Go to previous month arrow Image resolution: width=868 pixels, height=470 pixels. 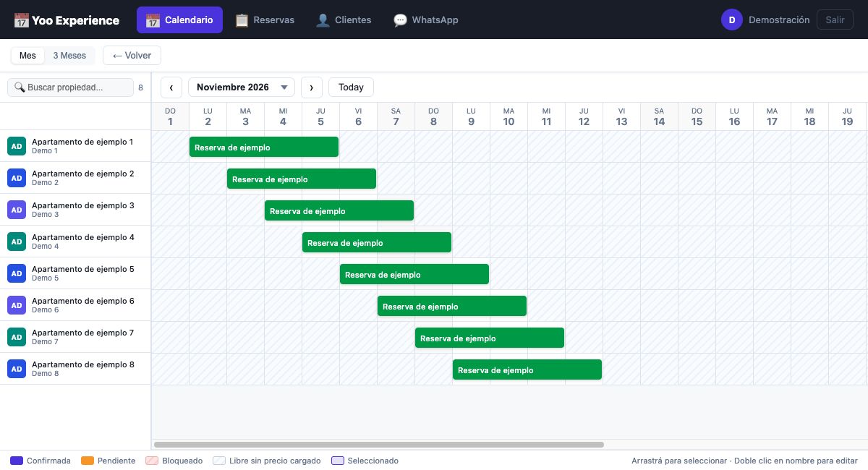coord(171,87)
